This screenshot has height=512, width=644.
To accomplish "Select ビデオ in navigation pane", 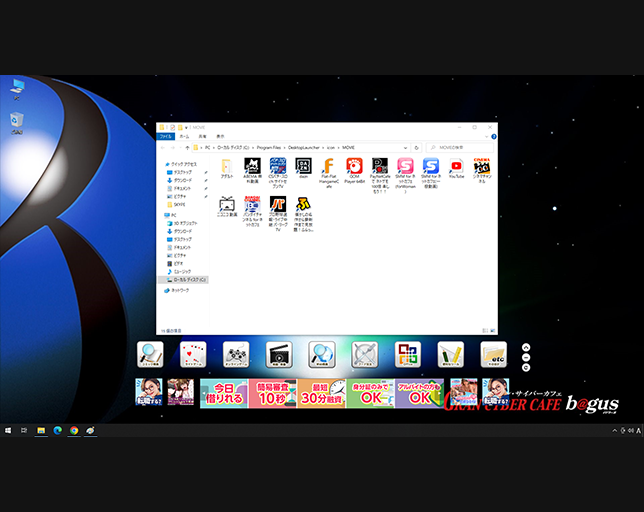I will point(175,264).
